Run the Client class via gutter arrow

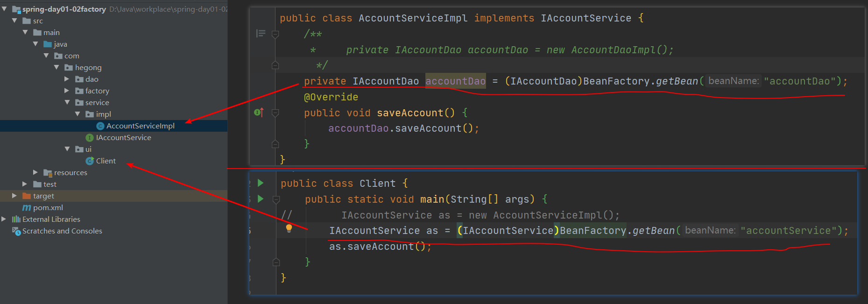[261, 183]
